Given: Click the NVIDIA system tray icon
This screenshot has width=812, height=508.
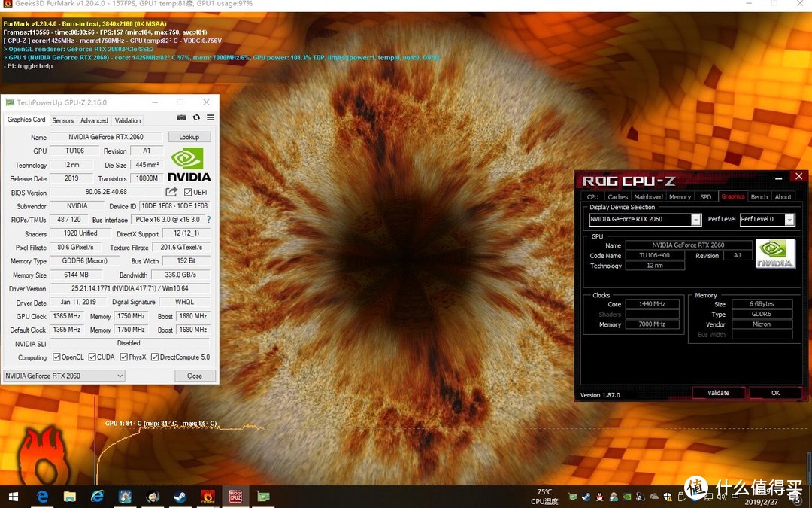Looking at the screenshot, I should pos(627,497).
